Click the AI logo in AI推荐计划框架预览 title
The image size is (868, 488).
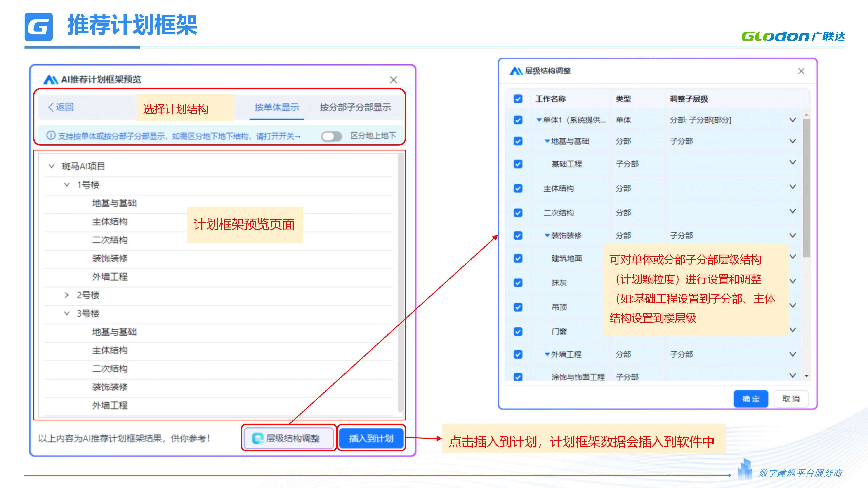(x=51, y=80)
